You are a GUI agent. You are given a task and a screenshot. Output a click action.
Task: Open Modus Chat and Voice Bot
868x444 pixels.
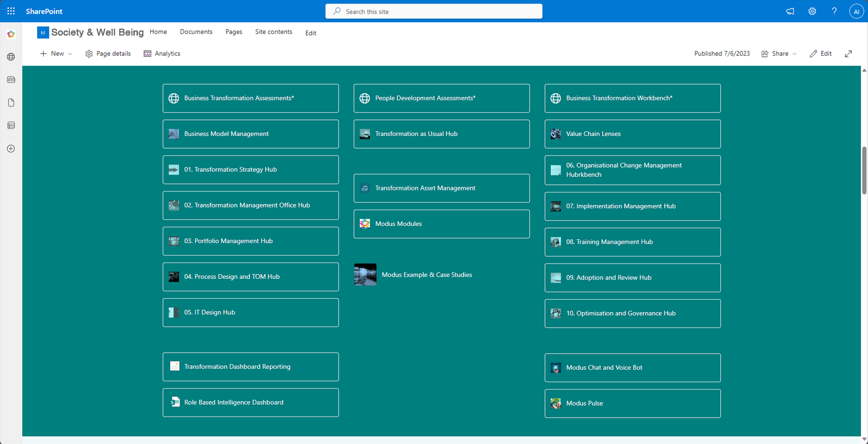point(633,368)
